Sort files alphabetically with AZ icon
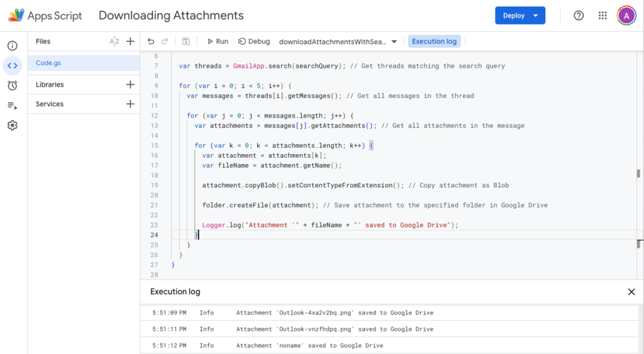The width and height of the screenshot is (644, 354). click(114, 41)
